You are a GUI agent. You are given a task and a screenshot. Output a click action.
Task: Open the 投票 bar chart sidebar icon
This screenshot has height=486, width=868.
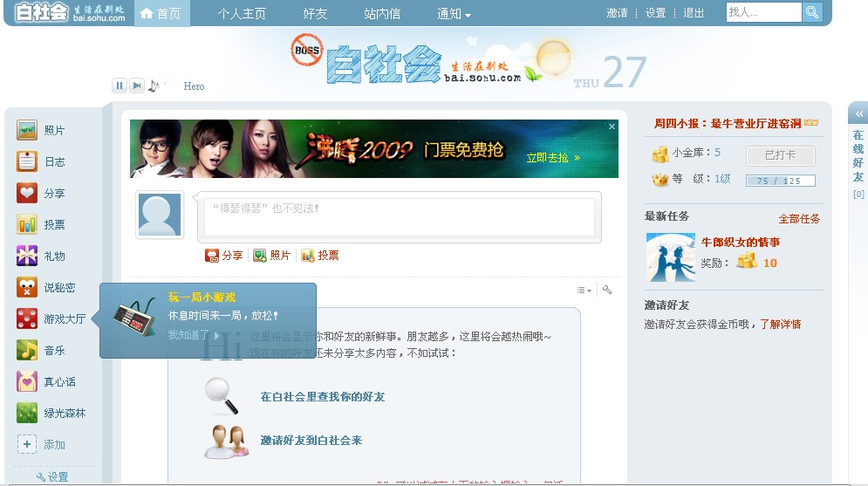tap(26, 224)
